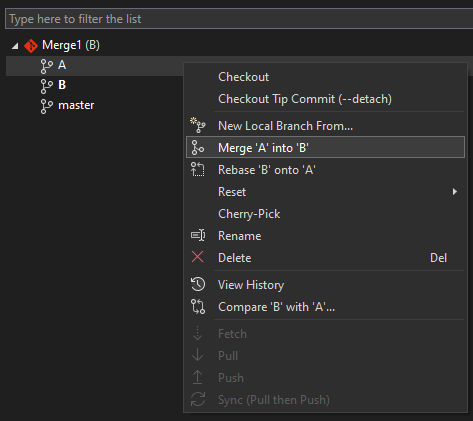Collapse the Merge1 (B) repository node
The width and height of the screenshot is (473, 421).
tap(15, 46)
